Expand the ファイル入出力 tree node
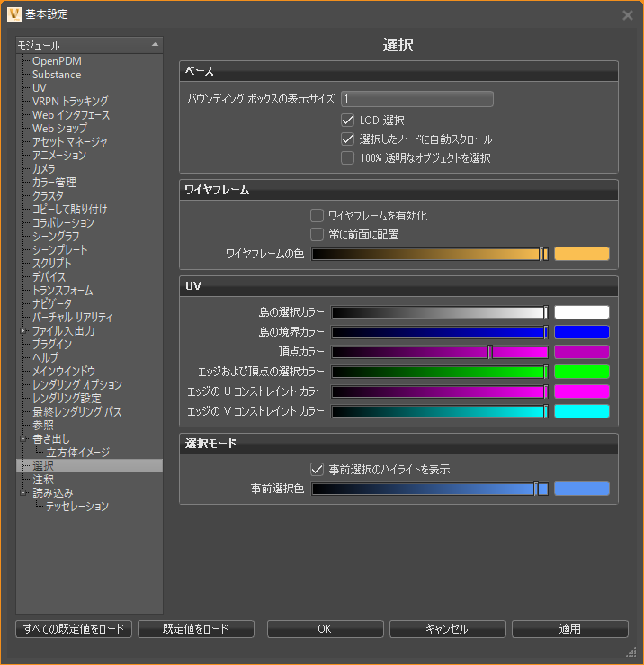This screenshot has width=644, height=665. coord(23,331)
